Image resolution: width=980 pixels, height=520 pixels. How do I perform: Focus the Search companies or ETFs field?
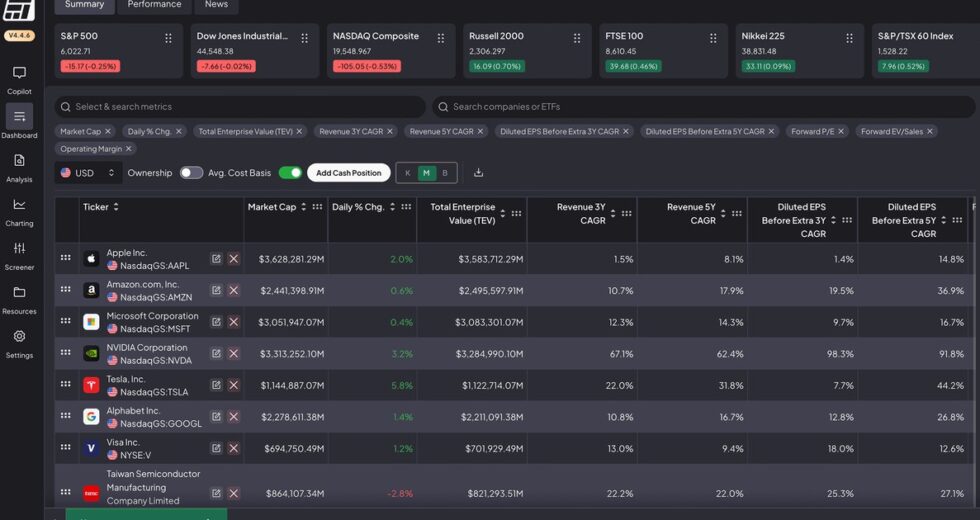704,107
